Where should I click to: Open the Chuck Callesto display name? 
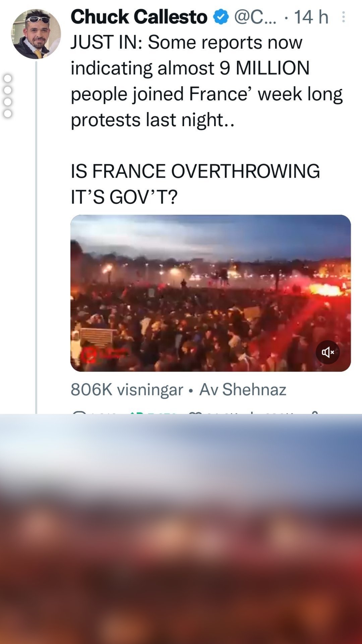[139, 17]
